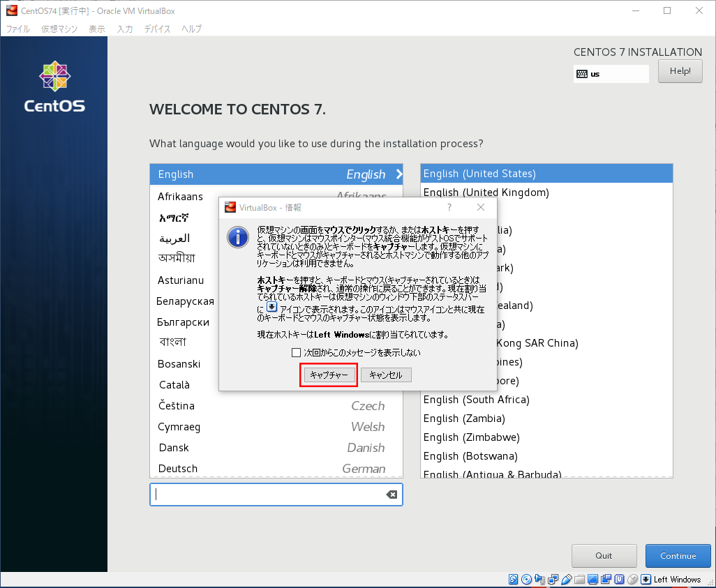Viewport: 716px width, 588px height.
Task: Tick the 次回からこのメッセージを表示しない checkbox
Action: click(x=296, y=352)
